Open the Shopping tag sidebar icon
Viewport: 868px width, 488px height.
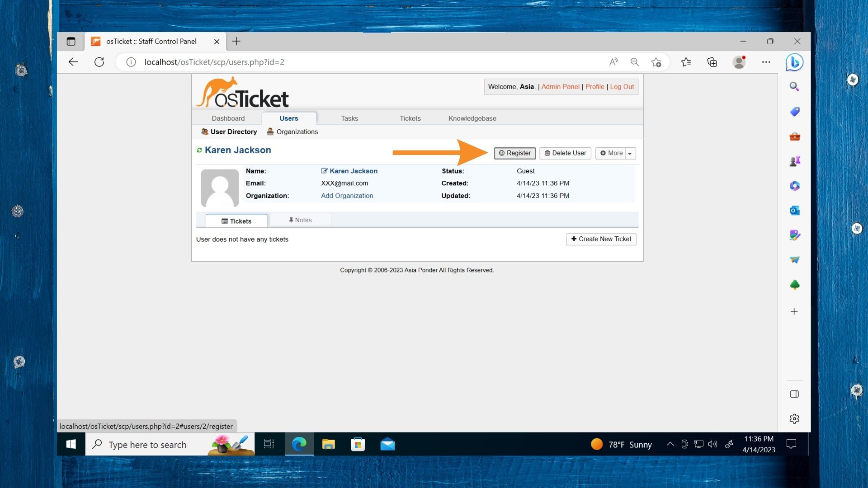click(x=794, y=112)
